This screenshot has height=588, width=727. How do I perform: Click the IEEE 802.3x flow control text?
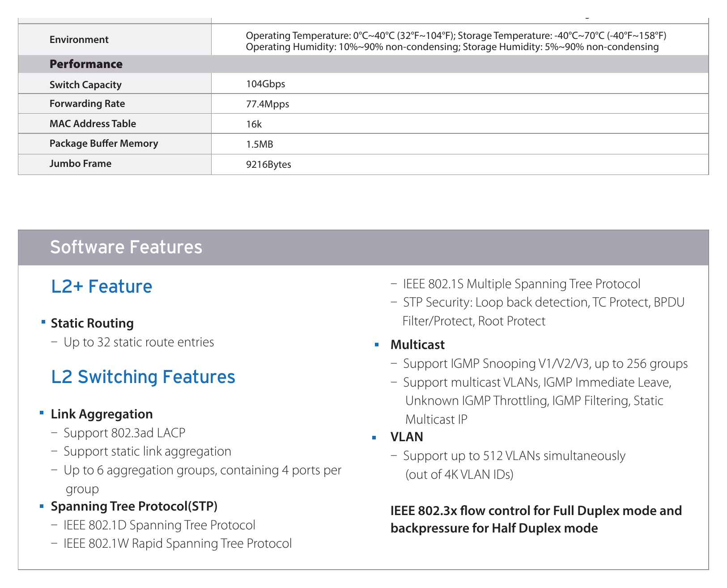tap(536, 519)
